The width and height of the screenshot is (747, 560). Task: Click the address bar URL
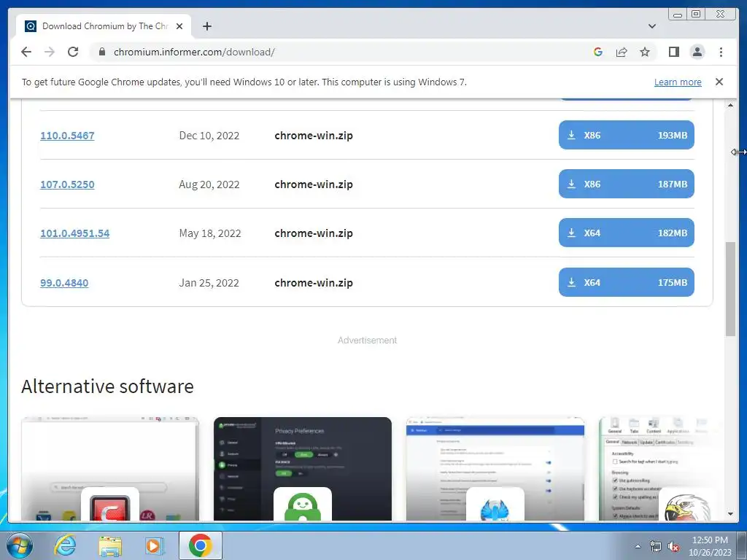click(194, 52)
